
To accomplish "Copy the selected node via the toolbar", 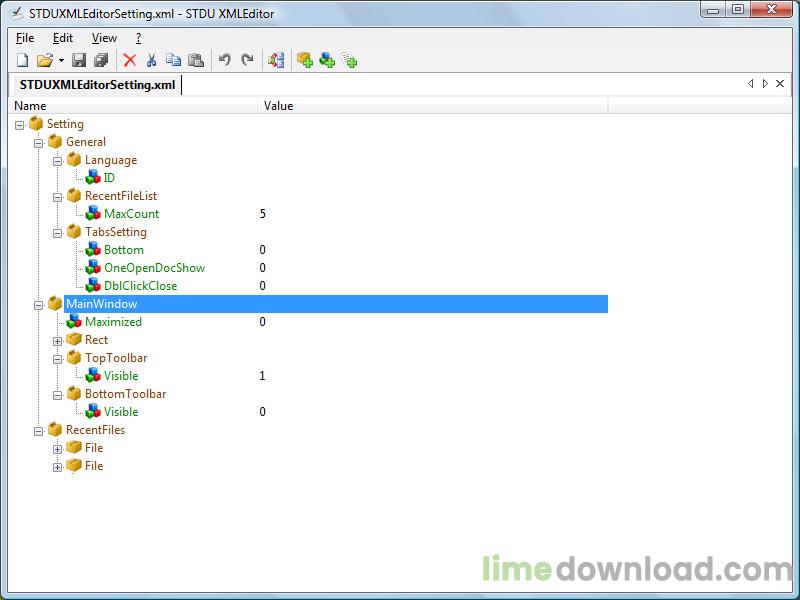I will [175, 60].
